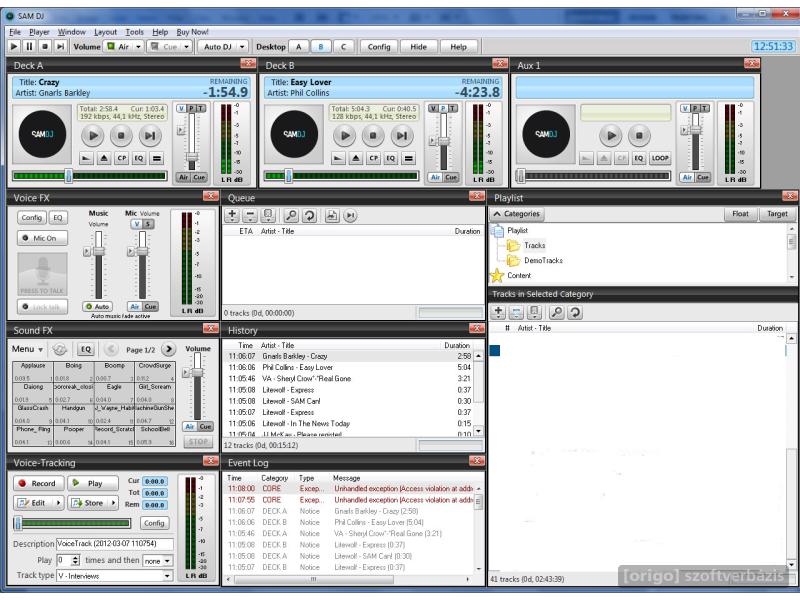Toggle Air output on Deck B

click(x=435, y=177)
